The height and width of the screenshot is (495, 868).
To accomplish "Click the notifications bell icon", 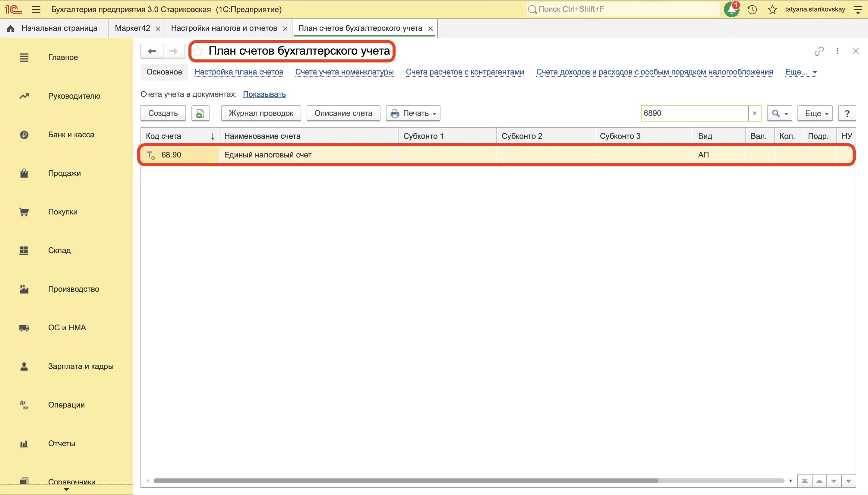I will (731, 10).
